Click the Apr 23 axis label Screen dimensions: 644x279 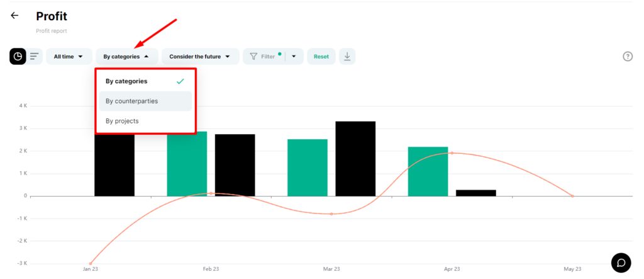452,269
